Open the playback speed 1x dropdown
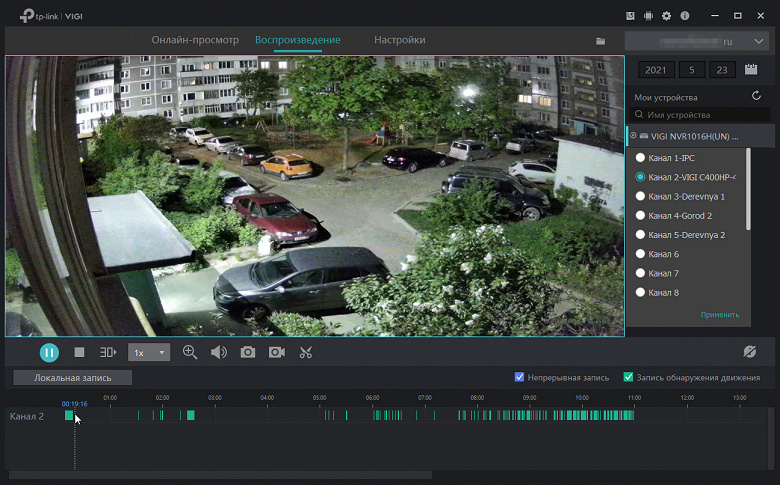Viewport: 780px width, 485px height. [149, 353]
